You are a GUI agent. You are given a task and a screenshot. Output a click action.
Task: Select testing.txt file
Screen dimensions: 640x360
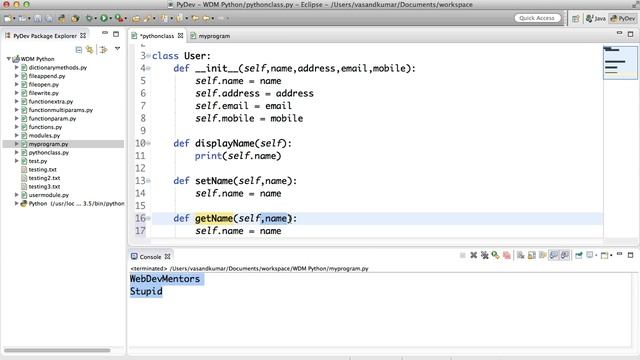[42, 169]
